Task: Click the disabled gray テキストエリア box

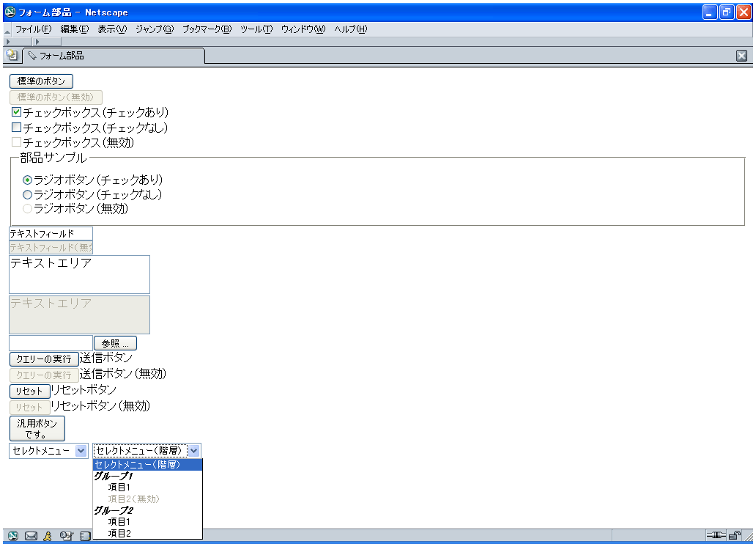Action: [x=80, y=315]
